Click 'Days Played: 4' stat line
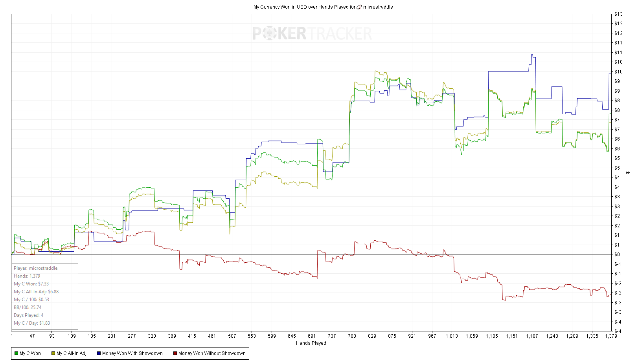 click(29, 315)
